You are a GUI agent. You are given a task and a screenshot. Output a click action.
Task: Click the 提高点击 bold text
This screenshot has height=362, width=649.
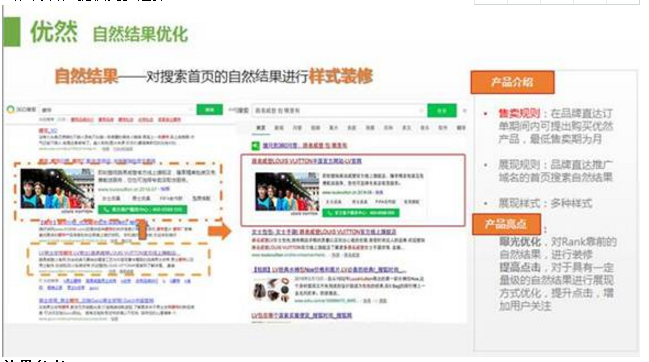[520, 267]
